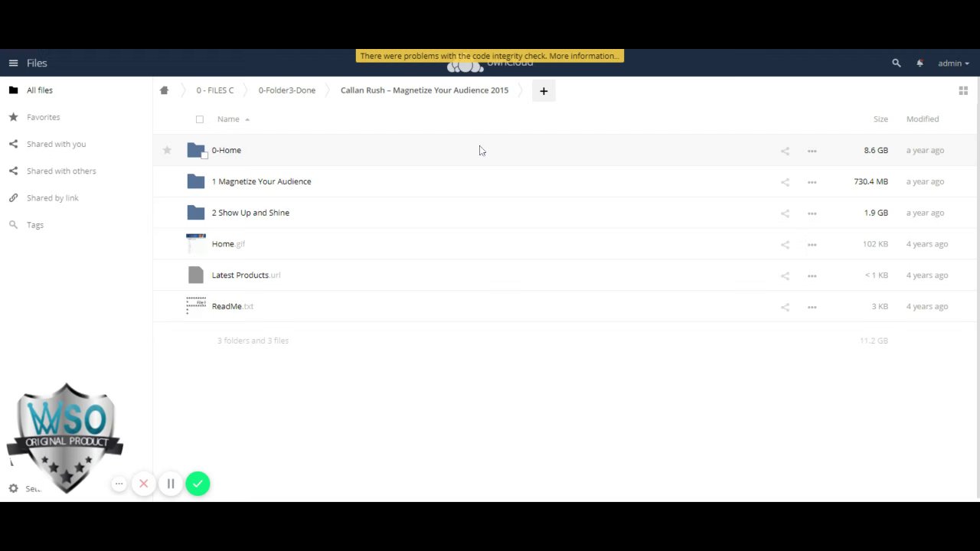980x551 pixels.
Task: Sort files by Name column
Action: click(228, 119)
